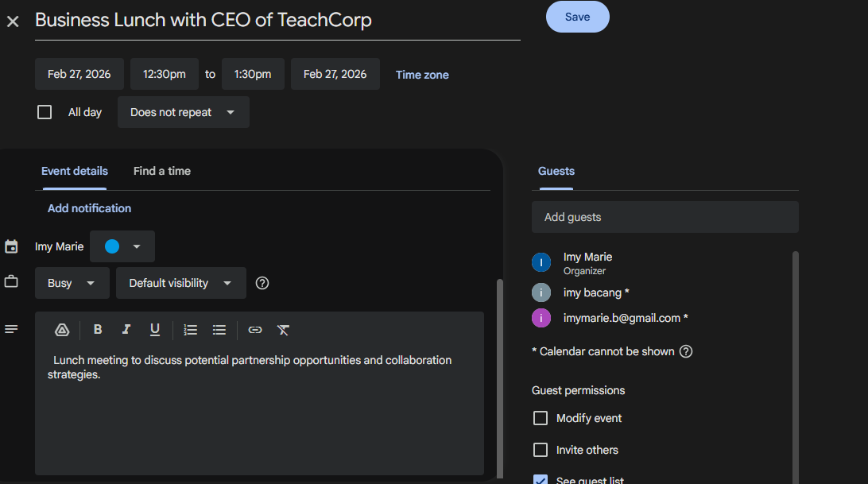Open the event color picker
This screenshot has height=484, width=868.
coord(122,246)
